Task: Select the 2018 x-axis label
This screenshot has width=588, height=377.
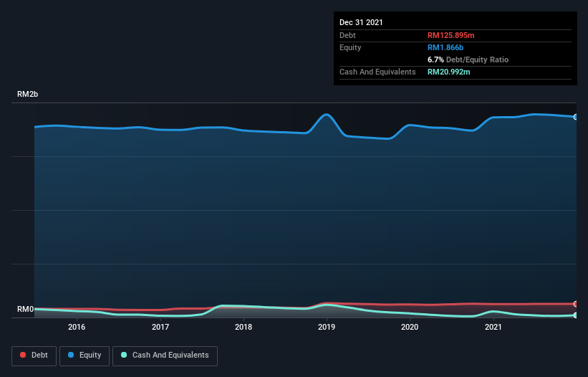Action: pos(244,327)
